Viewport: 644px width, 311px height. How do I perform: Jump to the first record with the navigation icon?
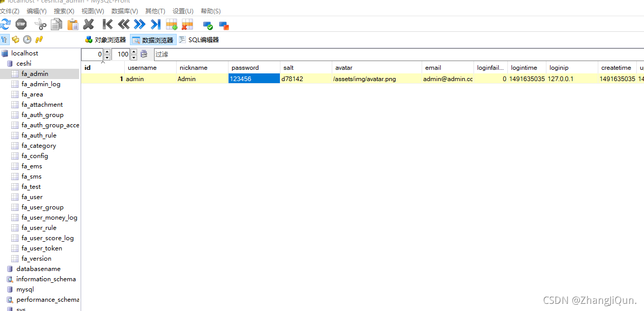pyautogui.click(x=107, y=24)
